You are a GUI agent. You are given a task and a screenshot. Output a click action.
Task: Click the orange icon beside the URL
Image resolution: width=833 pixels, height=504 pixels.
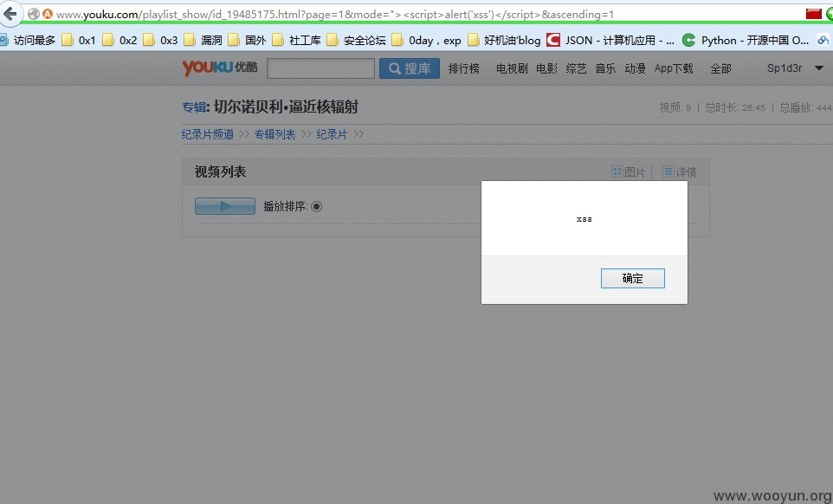coord(48,15)
